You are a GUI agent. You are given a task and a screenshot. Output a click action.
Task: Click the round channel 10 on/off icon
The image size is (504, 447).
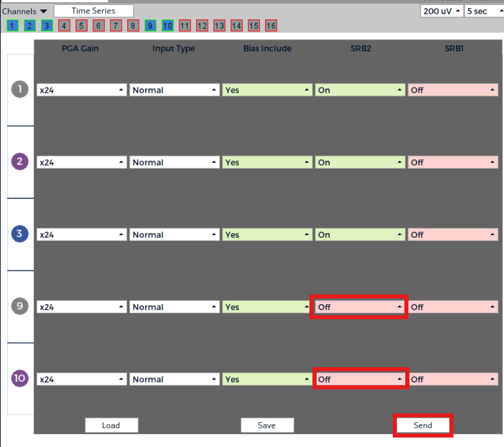20,378
